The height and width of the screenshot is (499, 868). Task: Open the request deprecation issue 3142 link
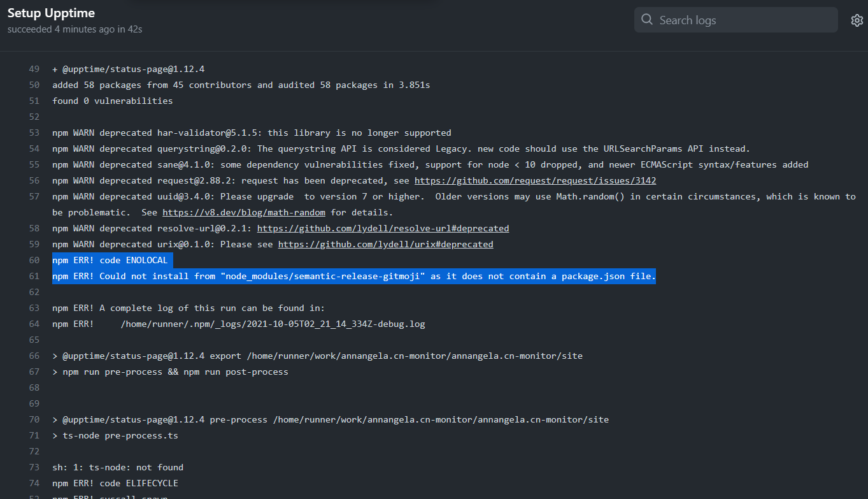click(x=535, y=180)
